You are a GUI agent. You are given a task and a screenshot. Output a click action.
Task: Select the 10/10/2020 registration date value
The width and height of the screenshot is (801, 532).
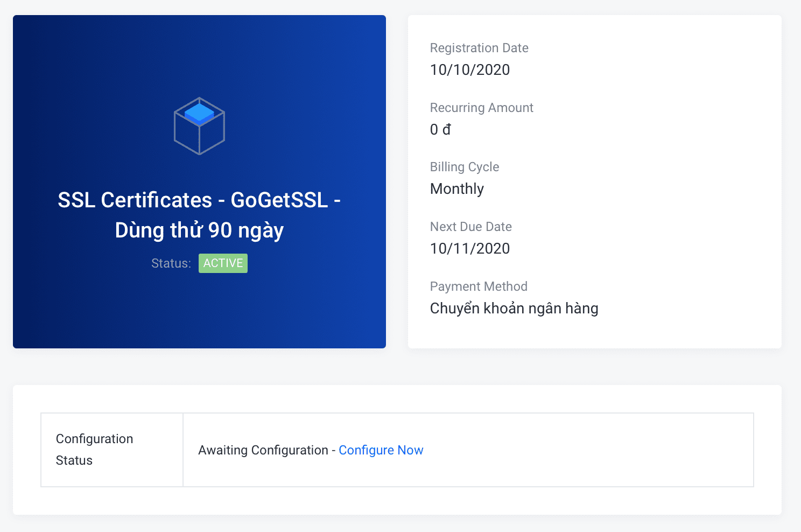pos(469,70)
